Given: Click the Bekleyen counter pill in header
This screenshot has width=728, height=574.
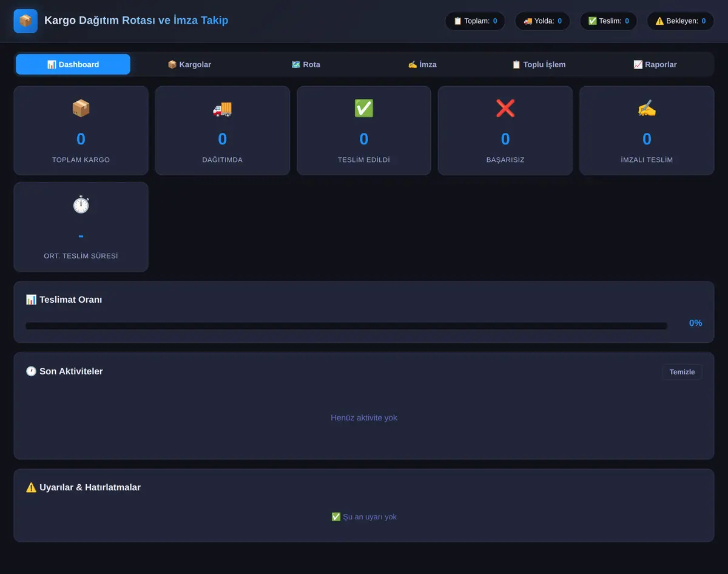Looking at the screenshot, I should click(680, 21).
